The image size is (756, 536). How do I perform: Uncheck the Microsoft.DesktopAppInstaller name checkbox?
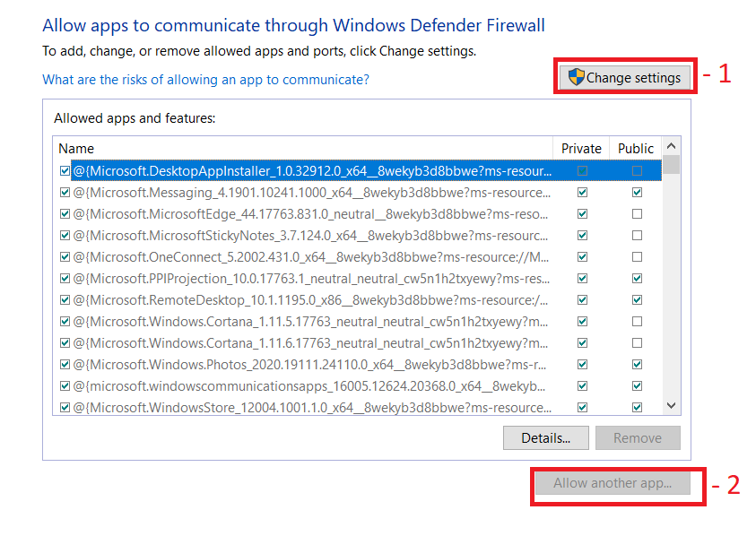coord(65,171)
